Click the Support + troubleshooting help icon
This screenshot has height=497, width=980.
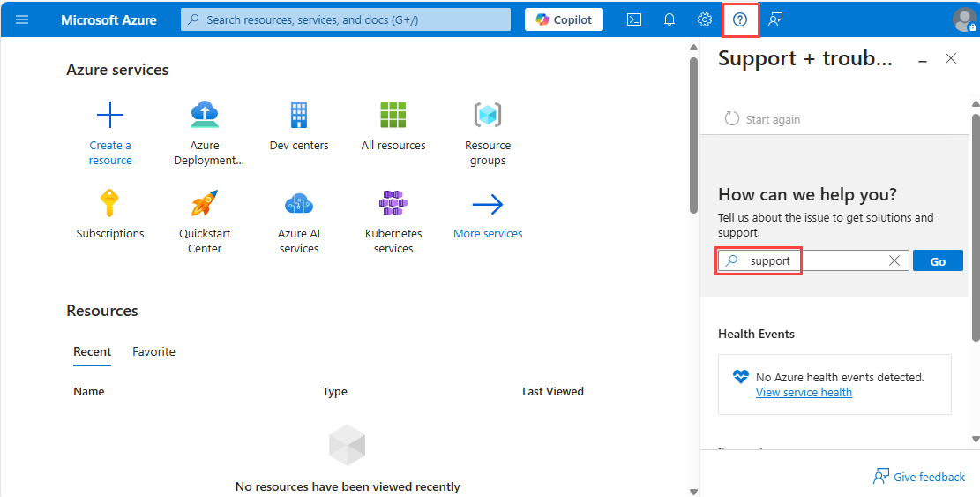click(740, 19)
